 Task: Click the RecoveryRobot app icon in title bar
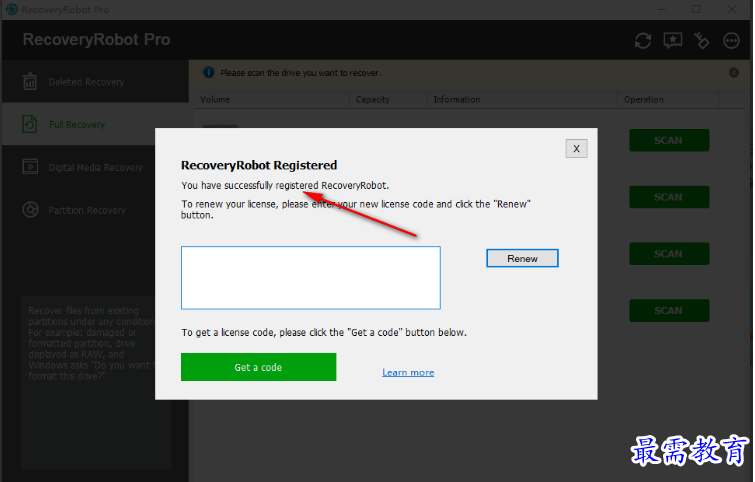point(12,9)
